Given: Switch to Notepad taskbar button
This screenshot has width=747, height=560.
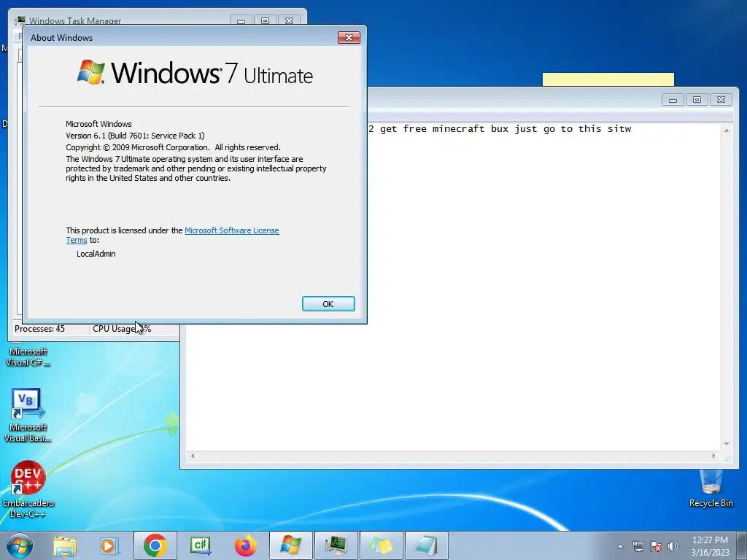Looking at the screenshot, I should (427, 545).
